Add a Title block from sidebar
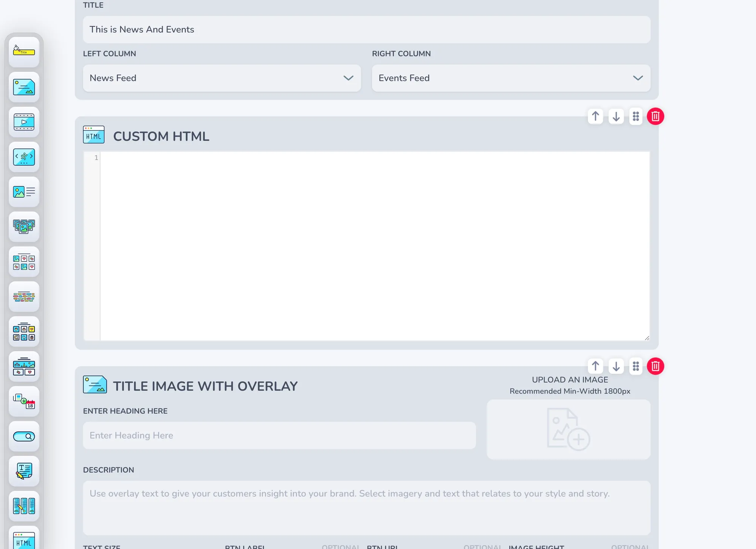 [24, 52]
